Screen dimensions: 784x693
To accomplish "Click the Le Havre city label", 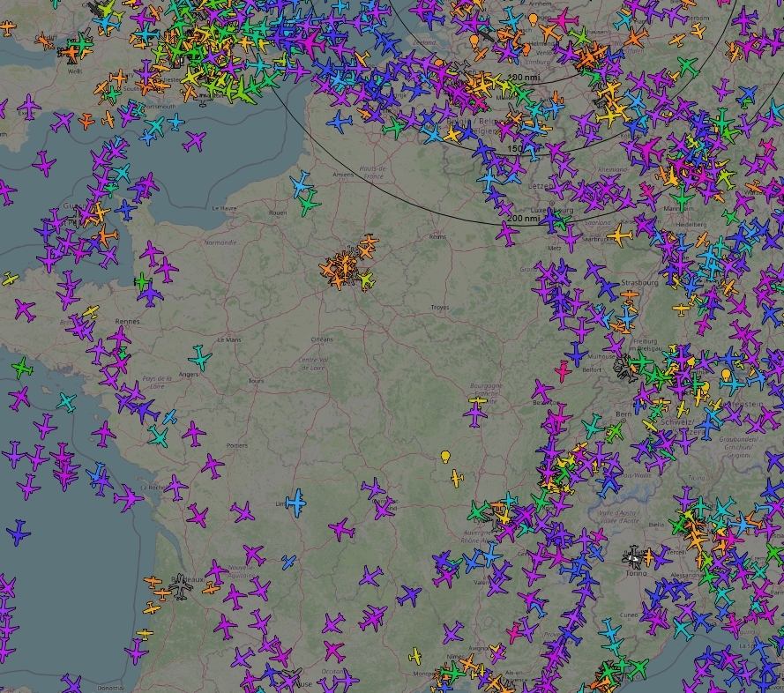I will [x=224, y=208].
